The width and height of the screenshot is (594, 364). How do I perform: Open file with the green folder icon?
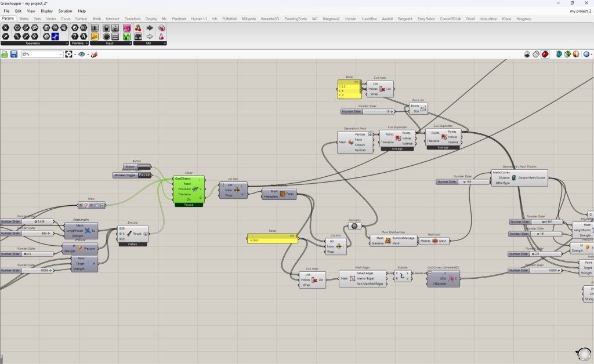pos(5,54)
